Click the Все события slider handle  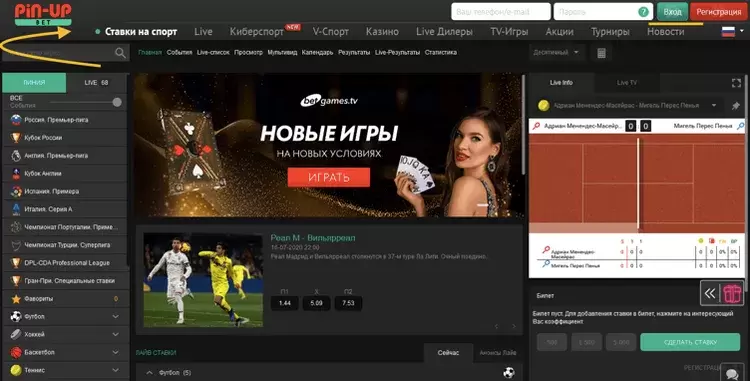pos(117,102)
